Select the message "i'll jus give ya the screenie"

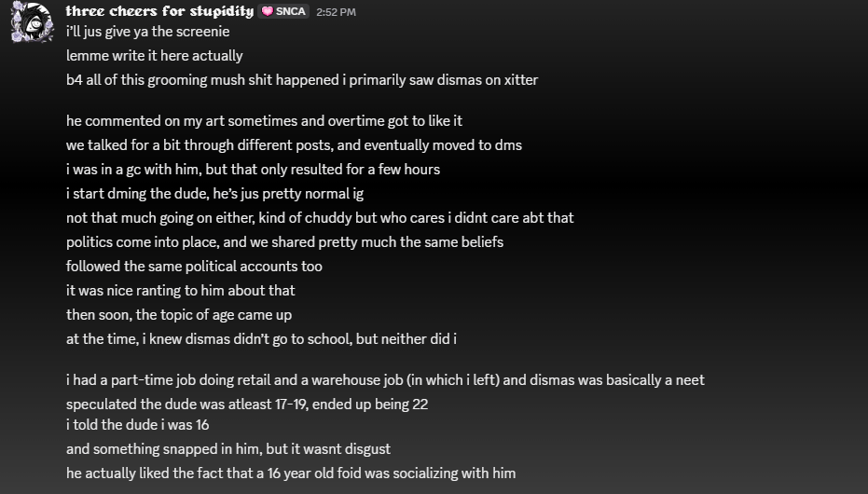coord(147,32)
